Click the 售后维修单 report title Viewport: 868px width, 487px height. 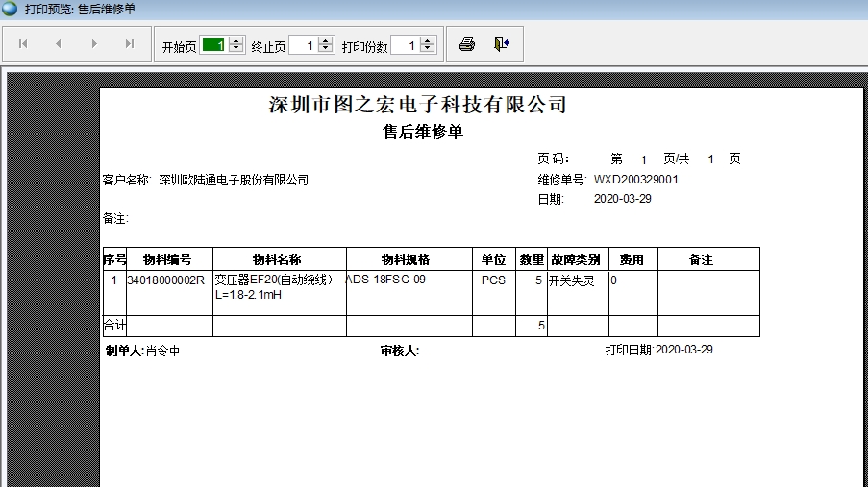(423, 133)
